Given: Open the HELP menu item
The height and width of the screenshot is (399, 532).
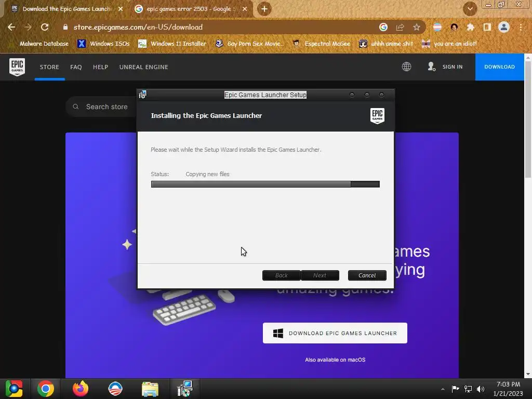Looking at the screenshot, I should (x=100, y=67).
